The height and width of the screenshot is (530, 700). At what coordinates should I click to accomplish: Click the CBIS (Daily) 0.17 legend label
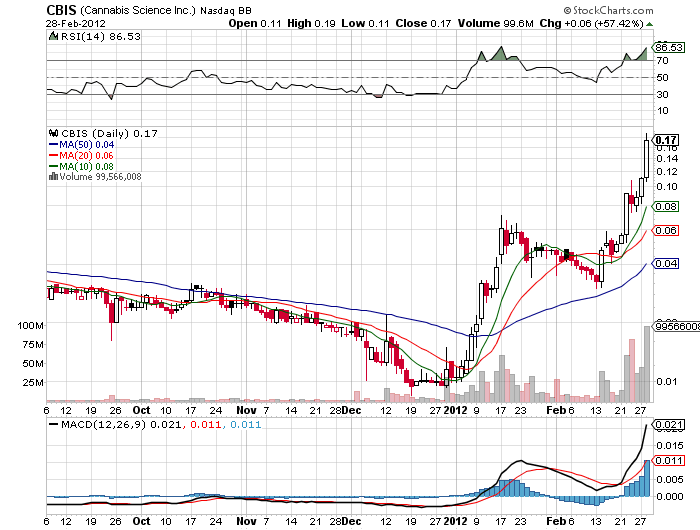click(x=109, y=134)
